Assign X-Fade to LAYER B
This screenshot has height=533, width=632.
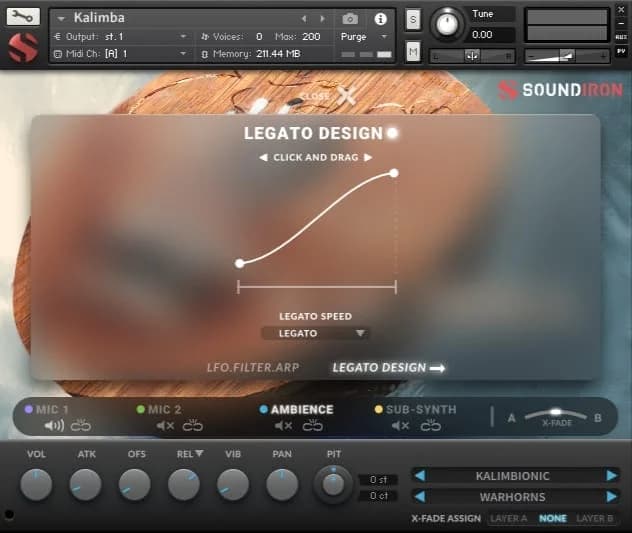pyautogui.click(x=594, y=518)
